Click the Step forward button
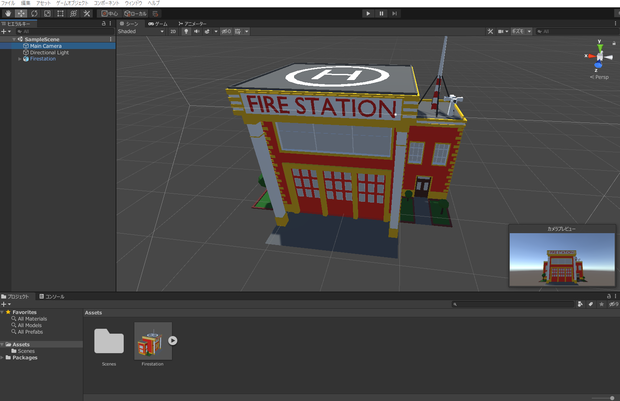The width and height of the screenshot is (620, 401). click(394, 13)
